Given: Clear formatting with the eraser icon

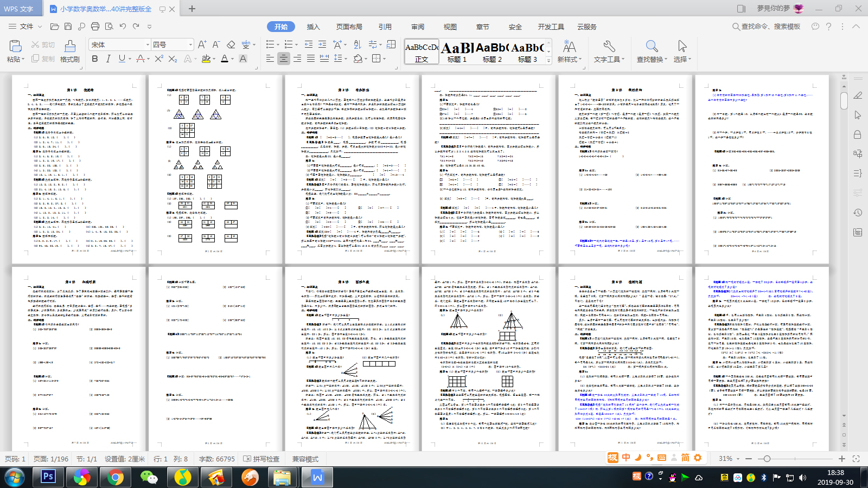Looking at the screenshot, I should [x=231, y=44].
